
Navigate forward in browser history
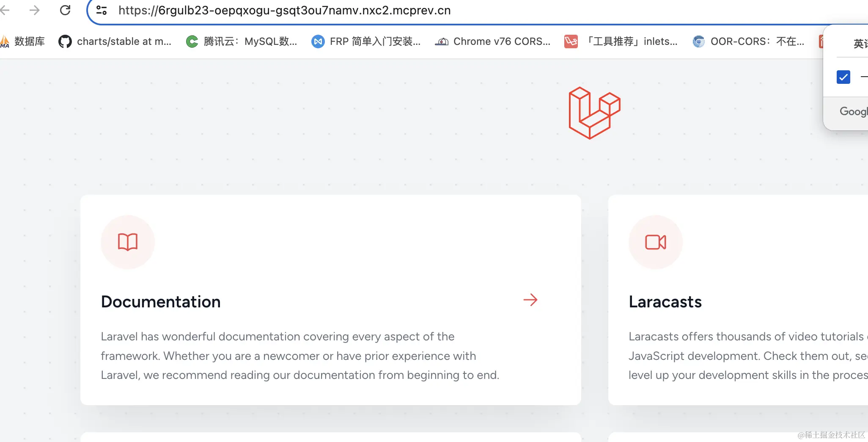[x=35, y=10]
